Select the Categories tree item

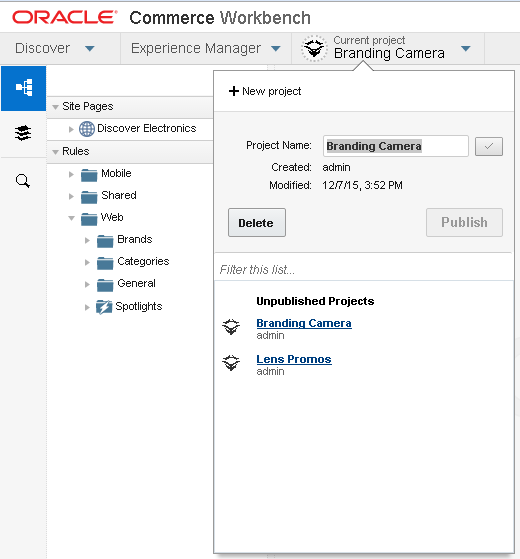coord(143,261)
